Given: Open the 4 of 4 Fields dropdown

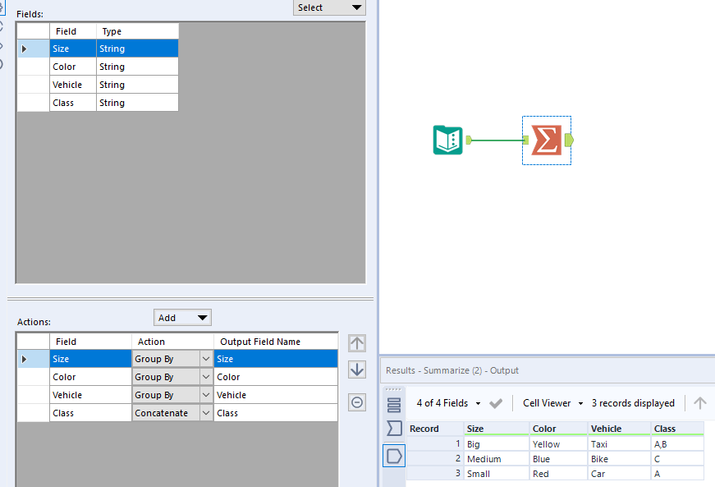Looking at the screenshot, I should tap(449, 403).
